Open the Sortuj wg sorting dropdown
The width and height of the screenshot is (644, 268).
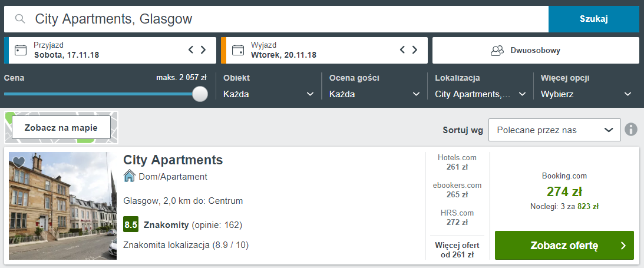pyautogui.click(x=554, y=130)
